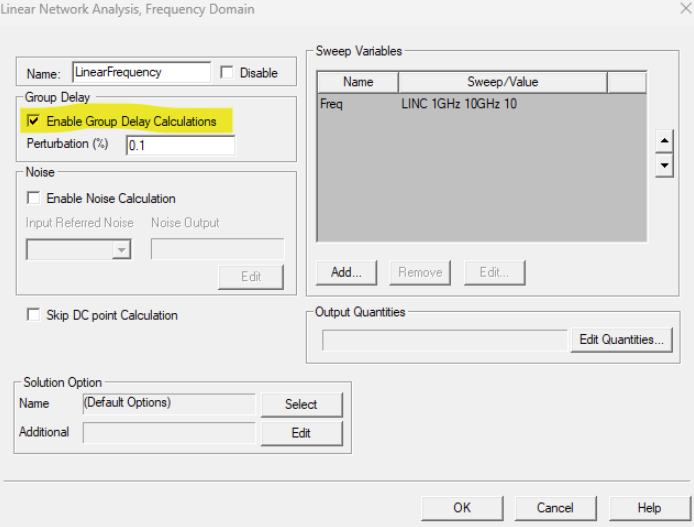Click the Sweep/Value column header
Viewport: 694px width, 527px height.
point(502,83)
